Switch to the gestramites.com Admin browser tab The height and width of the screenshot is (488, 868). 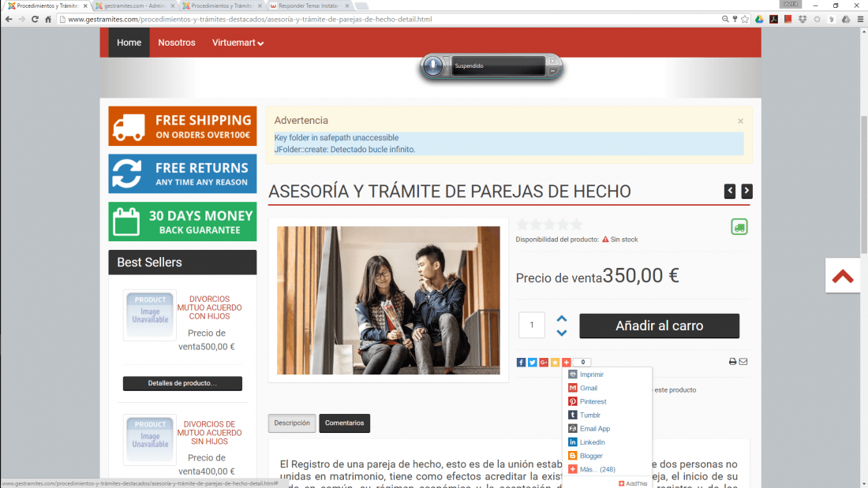click(133, 6)
